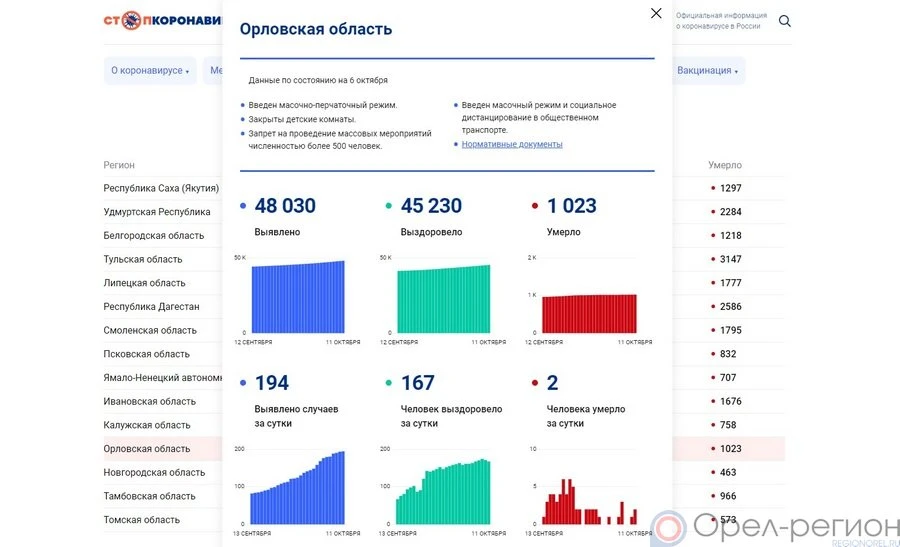Click the green Выздоровело chart

443,298
